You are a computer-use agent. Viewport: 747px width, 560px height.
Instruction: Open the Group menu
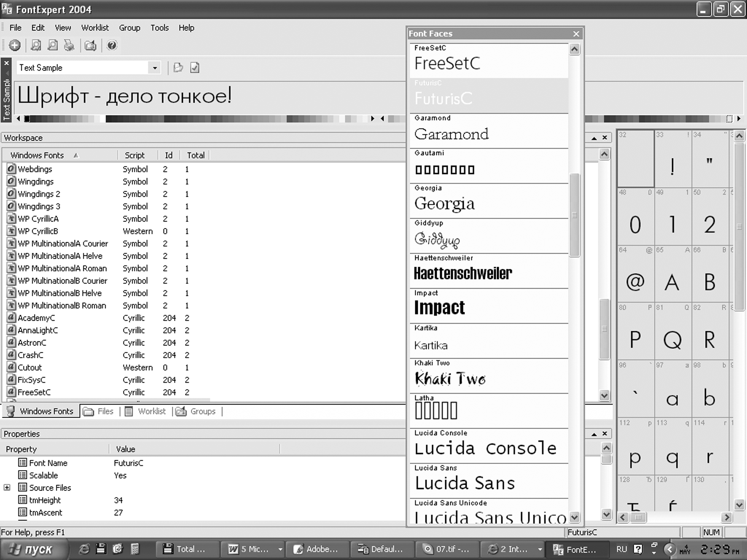click(x=129, y=28)
